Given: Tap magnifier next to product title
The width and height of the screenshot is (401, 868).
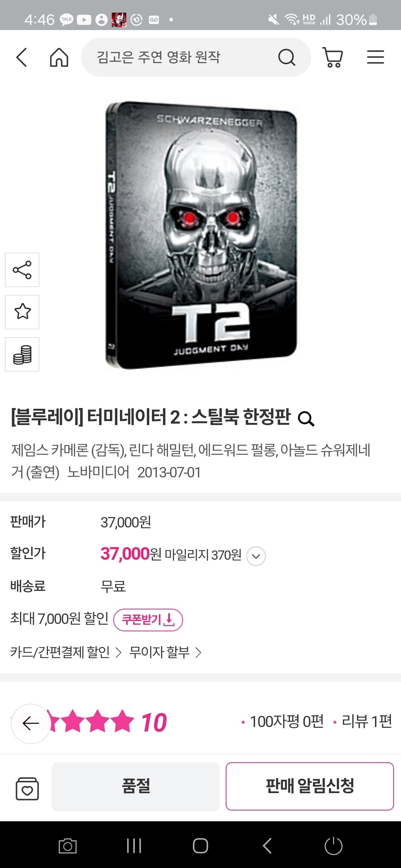Looking at the screenshot, I should [x=306, y=419].
